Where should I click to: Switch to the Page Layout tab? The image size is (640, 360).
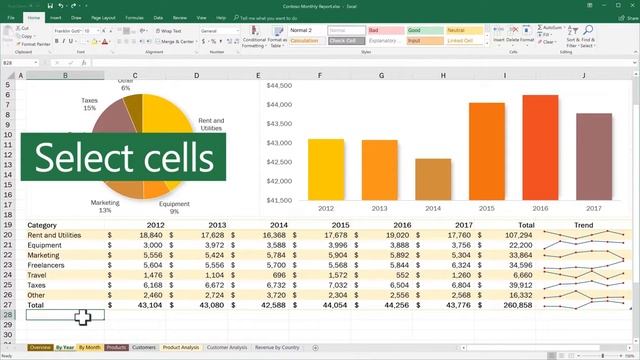tap(103, 18)
